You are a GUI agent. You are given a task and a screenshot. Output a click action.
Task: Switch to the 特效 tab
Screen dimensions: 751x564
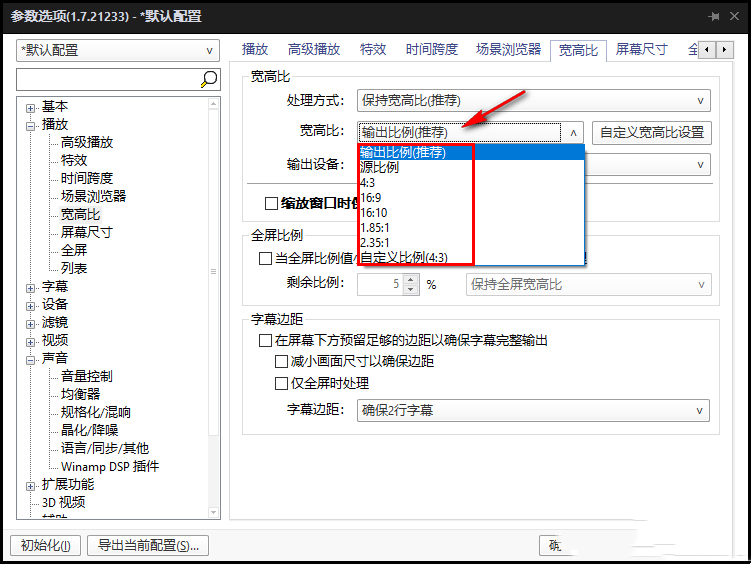(373, 49)
